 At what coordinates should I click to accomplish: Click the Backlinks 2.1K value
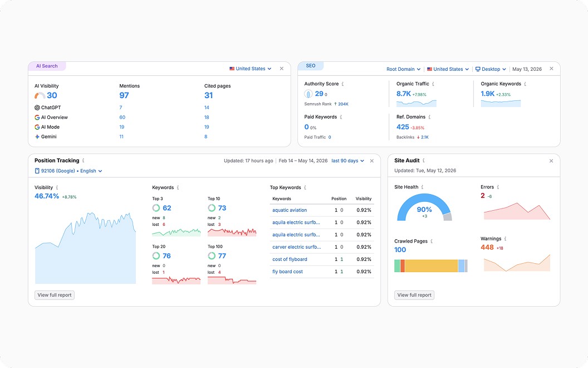coord(424,137)
